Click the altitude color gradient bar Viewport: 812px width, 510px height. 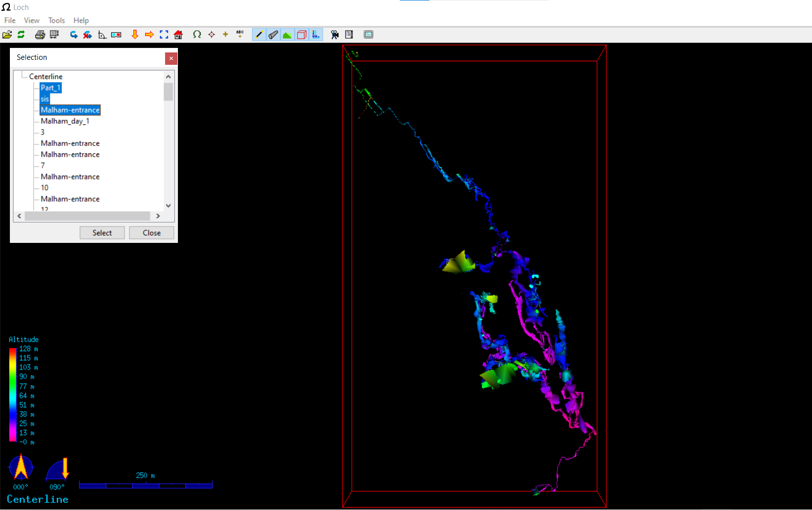pyautogui.click(x=12, y=395)
